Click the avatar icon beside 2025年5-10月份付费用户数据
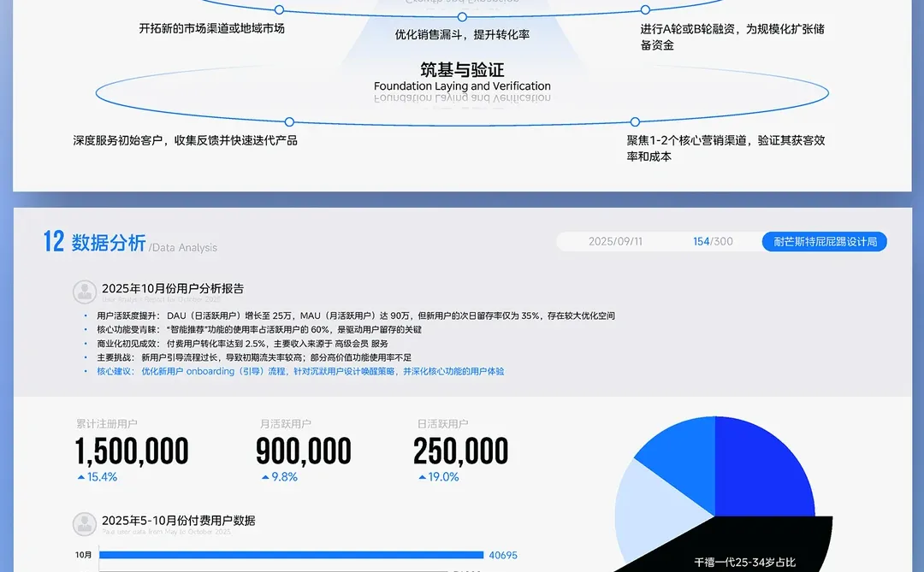The width and height of the screenshot is (924, 572). (84, 524)
